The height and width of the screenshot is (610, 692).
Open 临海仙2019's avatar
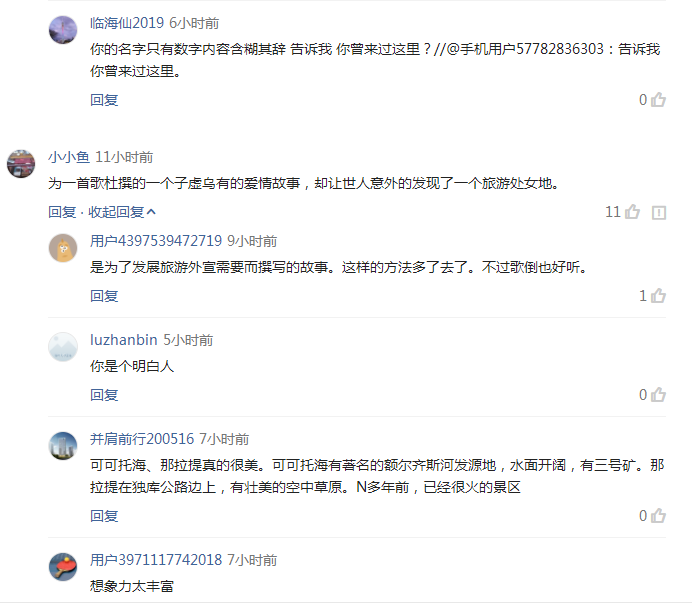click(63, 30)
